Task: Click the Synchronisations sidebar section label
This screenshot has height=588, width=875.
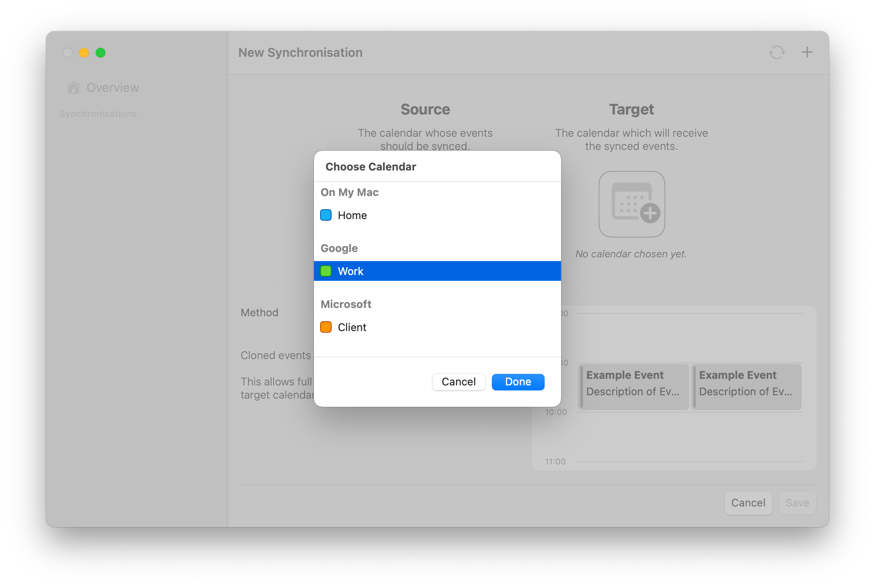Action: (x=98, y=114)
